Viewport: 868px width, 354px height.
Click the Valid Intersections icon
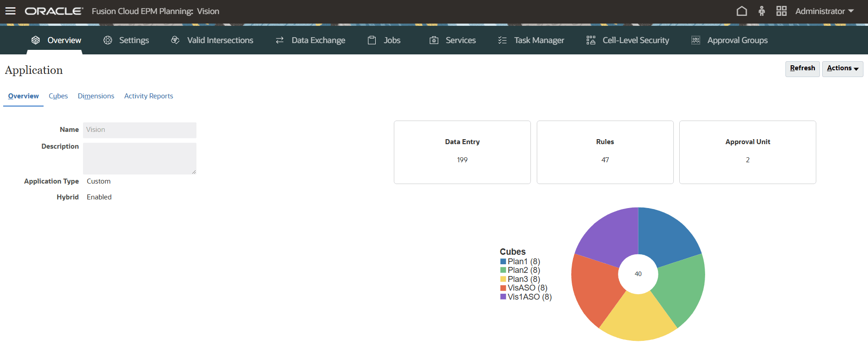click(x=175, y=40)
